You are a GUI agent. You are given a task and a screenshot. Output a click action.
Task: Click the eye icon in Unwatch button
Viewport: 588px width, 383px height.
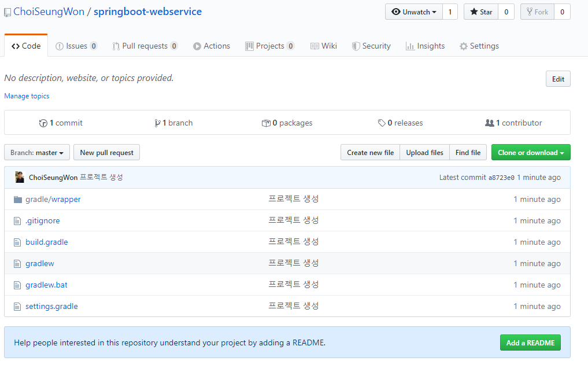click(x=395, y=12)
